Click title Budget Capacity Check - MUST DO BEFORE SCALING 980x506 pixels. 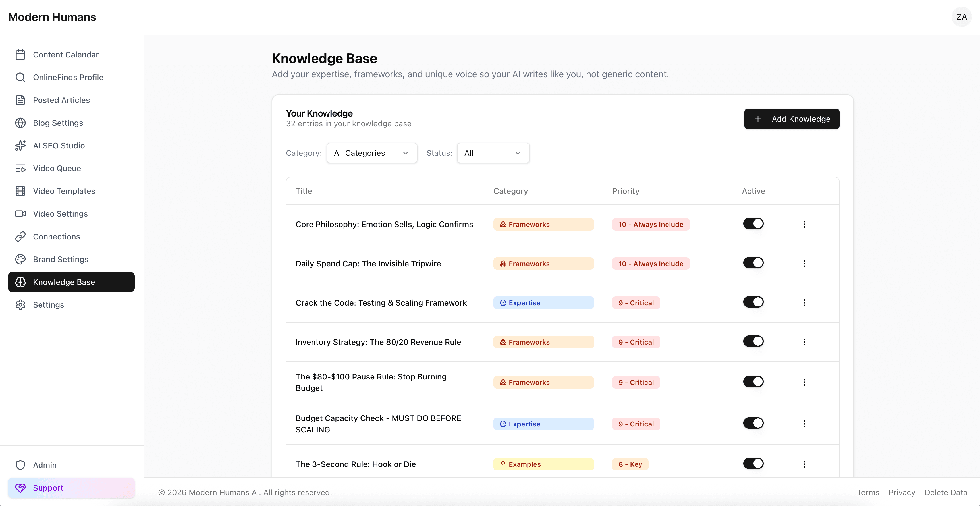(x=378, y=424)
